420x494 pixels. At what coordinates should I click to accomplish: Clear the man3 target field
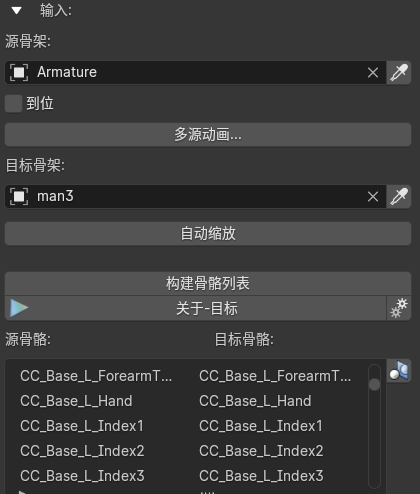[x=373, y=196]
